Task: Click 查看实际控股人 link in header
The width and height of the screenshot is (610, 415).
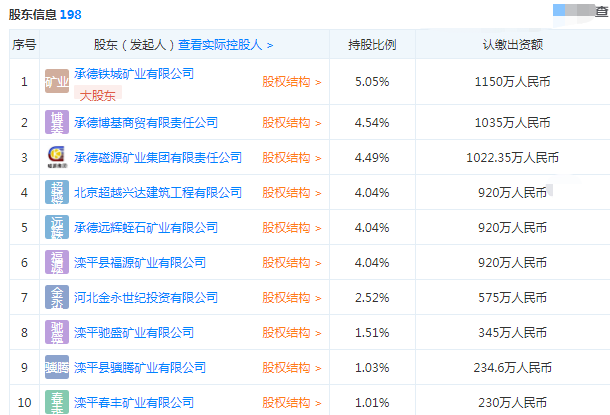Action: (x=226, y=45)
